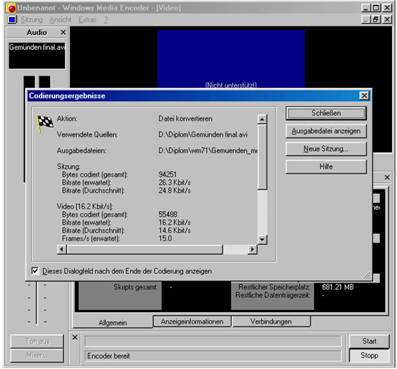Click average session bitrate 24.8 Kbit/s
This screenshot has width=397, height=369.
click(x=174, y=190)
